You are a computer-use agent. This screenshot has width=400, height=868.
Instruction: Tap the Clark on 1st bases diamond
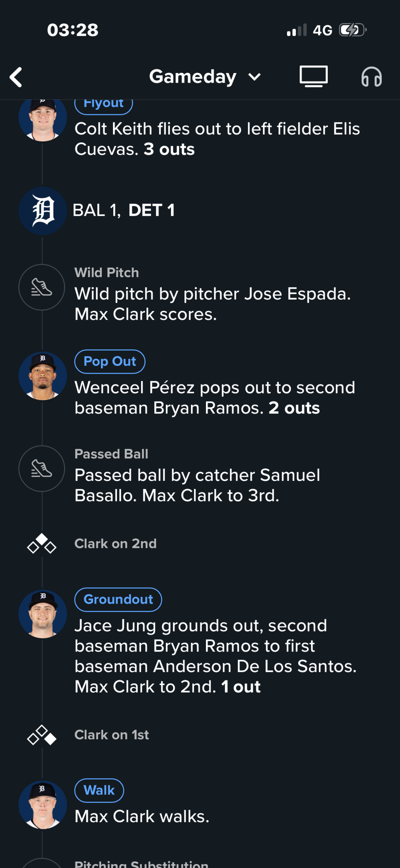pyautogui.click(x=42, y=735)
